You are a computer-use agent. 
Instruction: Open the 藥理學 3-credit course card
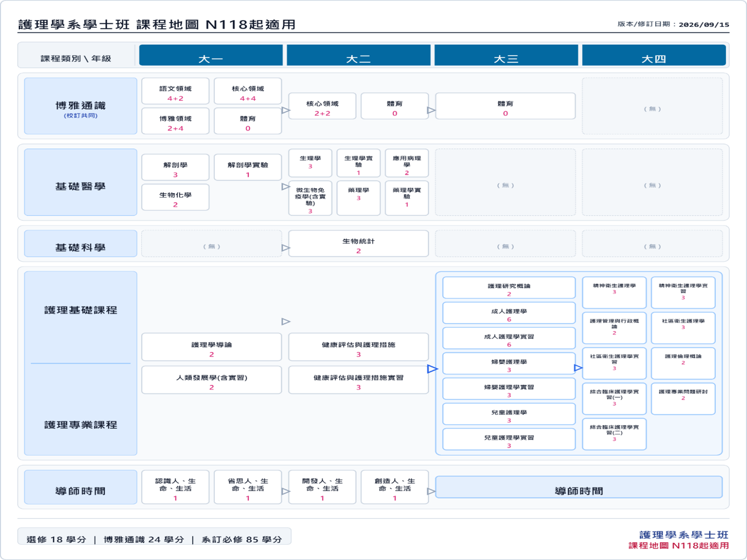click(x=359, y=198)
